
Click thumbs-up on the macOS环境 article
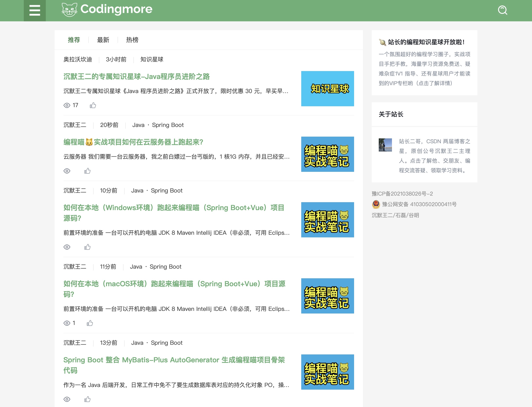pos(90,323)
